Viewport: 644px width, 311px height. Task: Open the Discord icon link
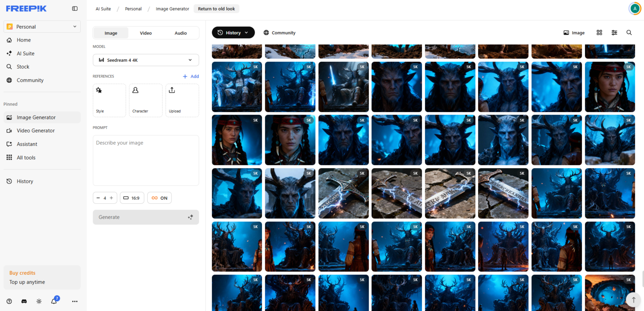tap(24, 301)
